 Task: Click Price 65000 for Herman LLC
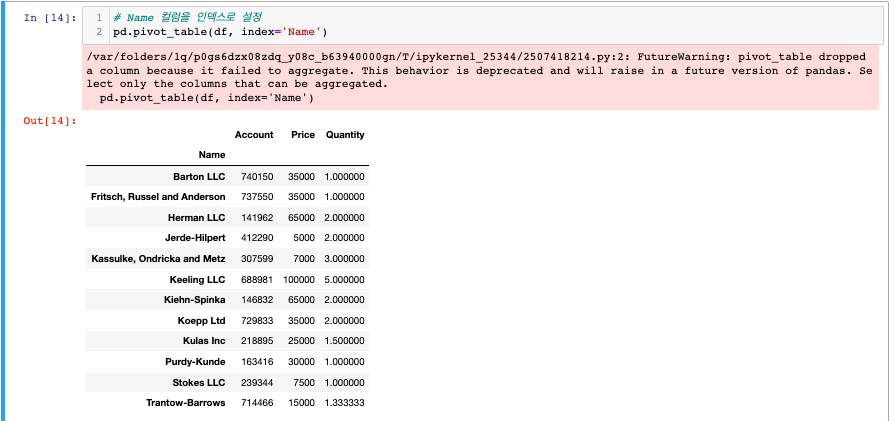[x=301, y=217]
